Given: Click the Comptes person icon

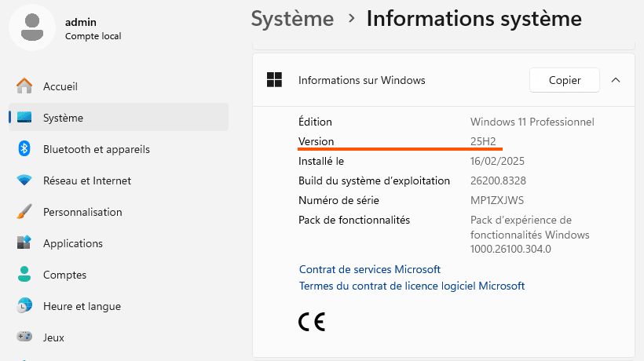Looking at the screenshot, I should point(24,274).
